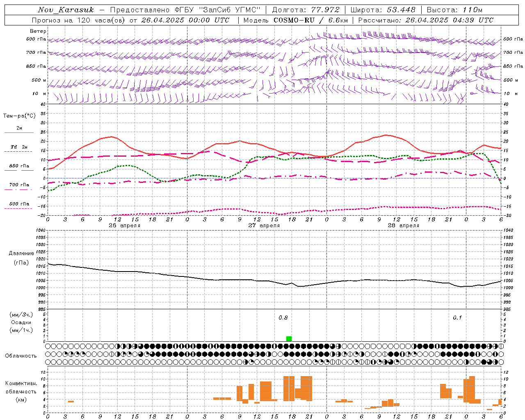Screen dimensions: 525x420
Task: Click the (мм/3ч.) precipitation unit label
Action: [x=21, y=315]
